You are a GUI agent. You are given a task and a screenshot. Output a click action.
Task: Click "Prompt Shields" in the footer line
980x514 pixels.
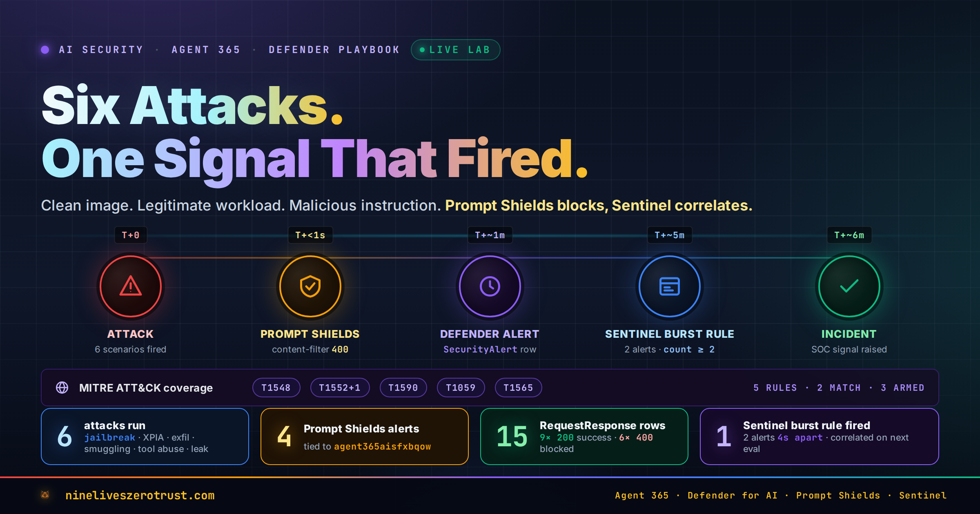pyautogui.click(x=838, y=495)
